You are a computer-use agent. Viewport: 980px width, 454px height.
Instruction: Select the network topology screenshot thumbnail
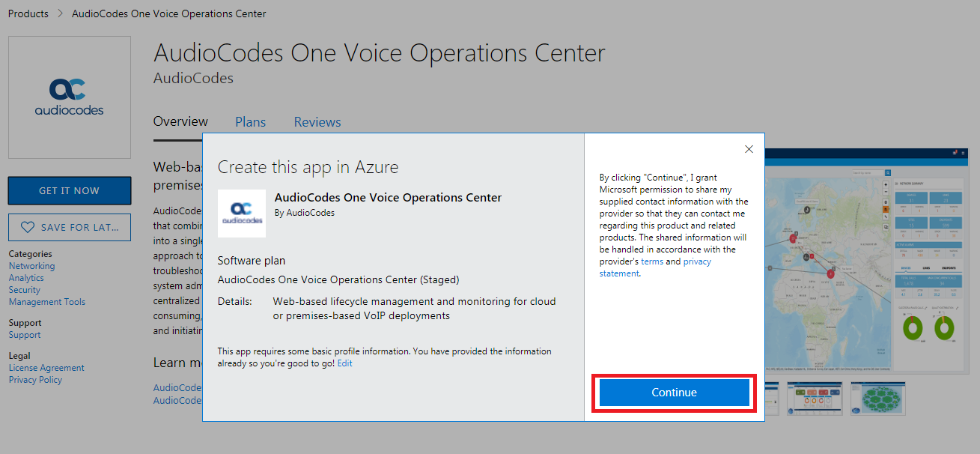coord(877,398)
